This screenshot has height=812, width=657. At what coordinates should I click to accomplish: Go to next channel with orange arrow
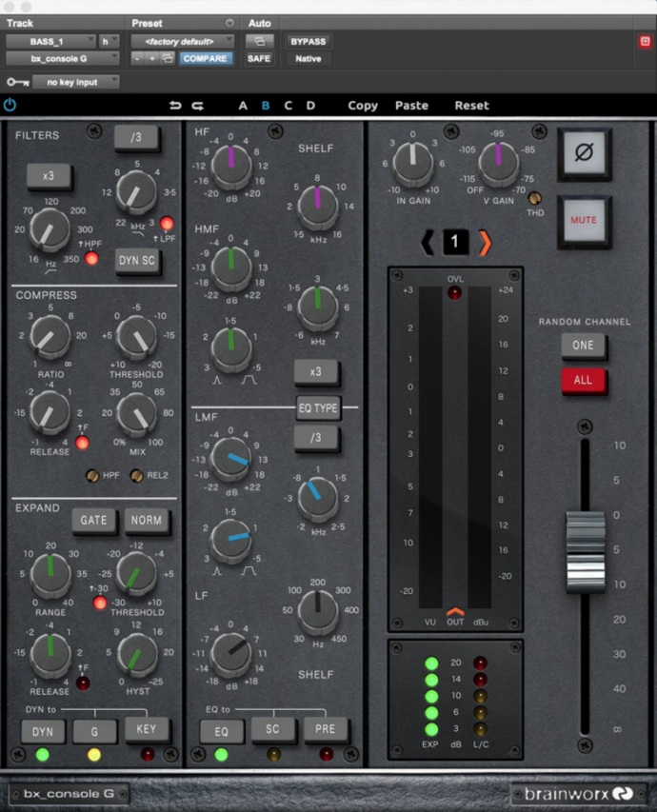pos(485,243)
